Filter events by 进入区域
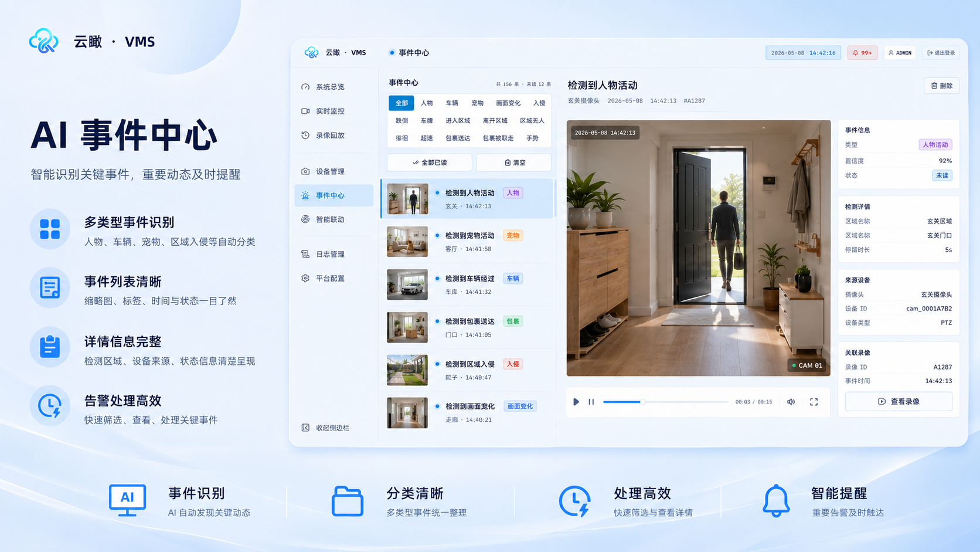The width and height of the screenshot is (980, 552). pyautogui.click(x=458, y=120)
